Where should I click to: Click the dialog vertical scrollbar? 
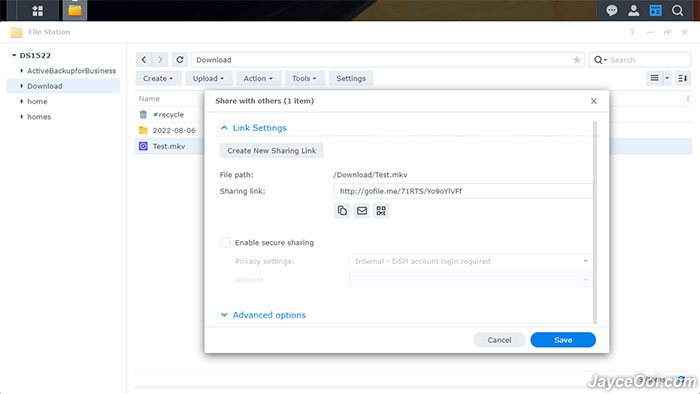(595, 222)
